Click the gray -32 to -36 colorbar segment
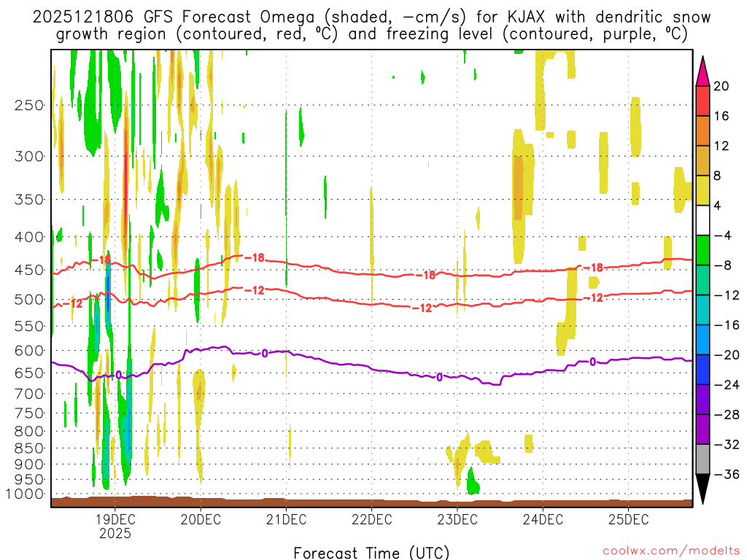The width and height of the screenshot is (747, 560). pyautogui.click(x=703, y=459)
